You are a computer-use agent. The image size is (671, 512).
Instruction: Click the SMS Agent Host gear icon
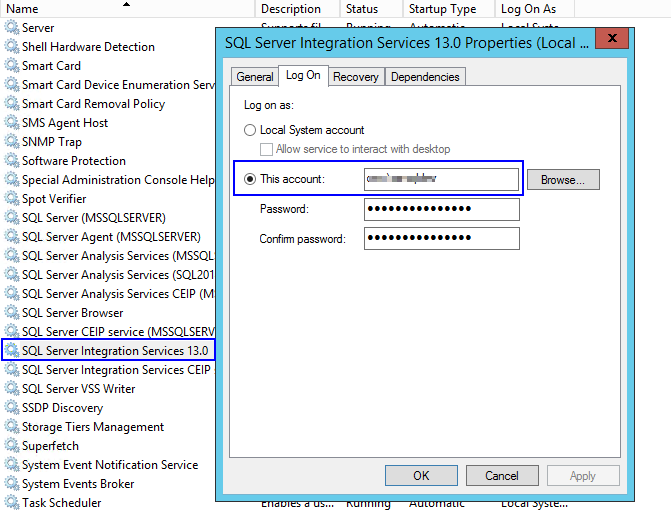pyautogui.click(x=12, y=123)
